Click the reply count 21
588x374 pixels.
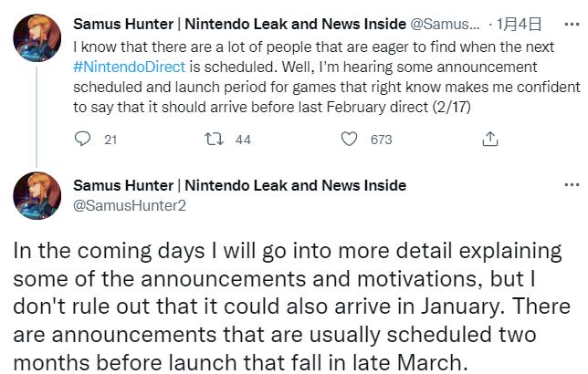pyautogui.click(x=110, y=140)
